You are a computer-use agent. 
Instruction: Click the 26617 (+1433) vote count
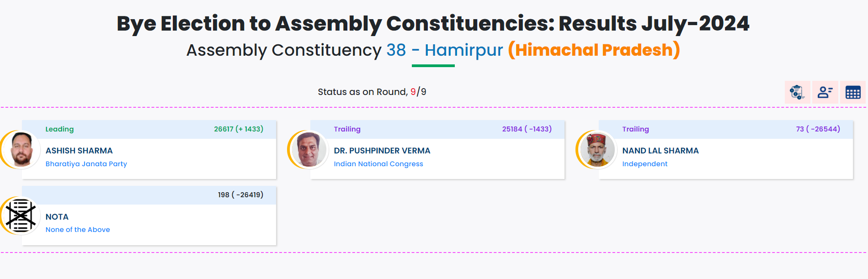click(x=239, y=129)
